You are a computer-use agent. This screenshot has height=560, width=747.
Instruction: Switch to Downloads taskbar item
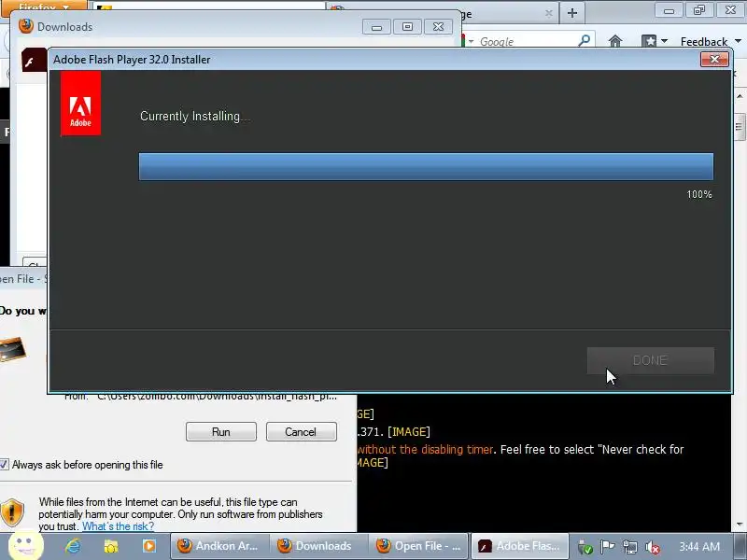(x=318, y=546)
